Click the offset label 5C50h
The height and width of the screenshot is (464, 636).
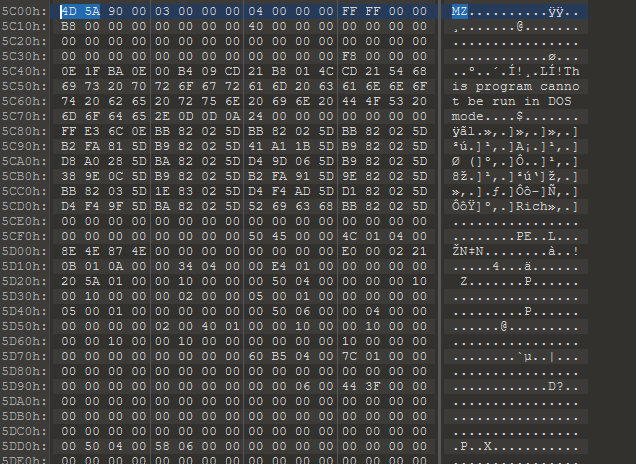tap(24, 86)
